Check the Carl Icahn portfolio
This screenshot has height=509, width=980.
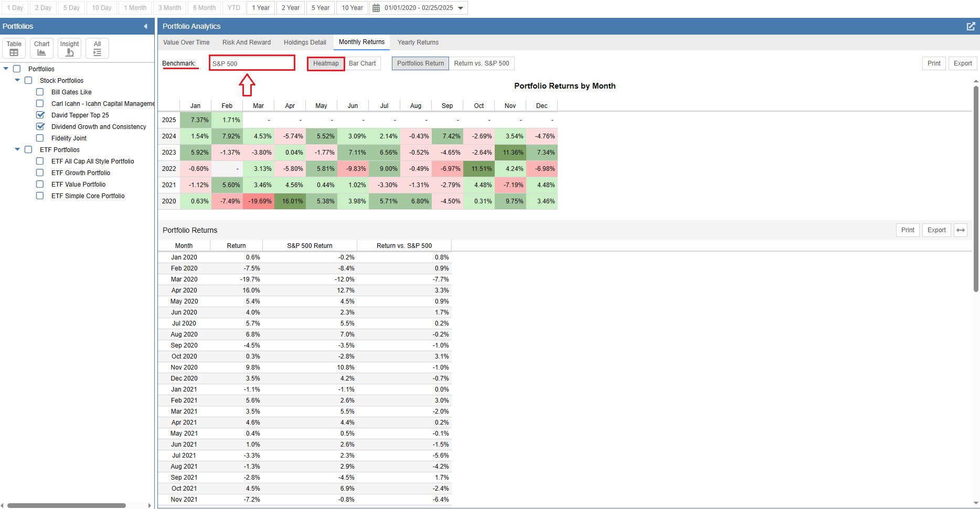pyautogui.click(x=40, y=103)
